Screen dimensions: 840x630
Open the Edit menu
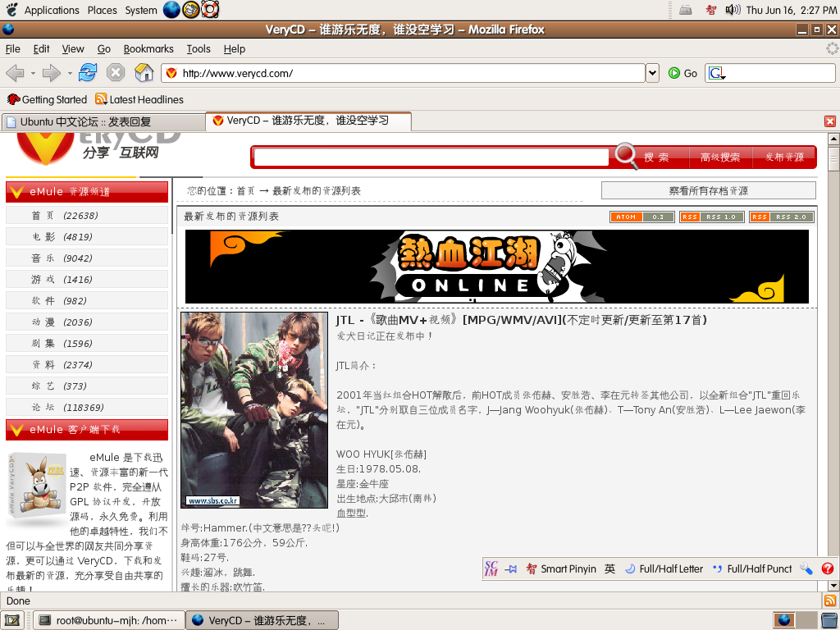(41, 48)
